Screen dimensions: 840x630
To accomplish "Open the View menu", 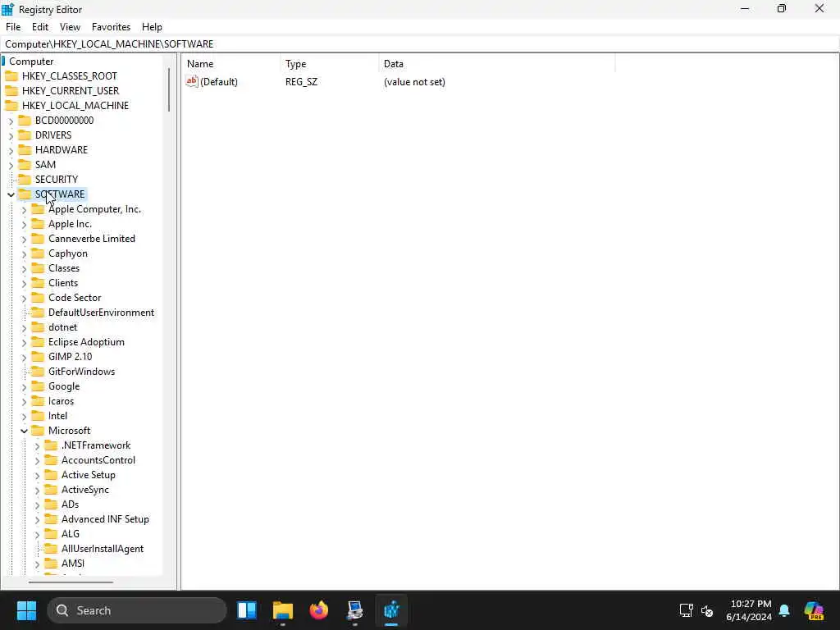I will point(70,27).
